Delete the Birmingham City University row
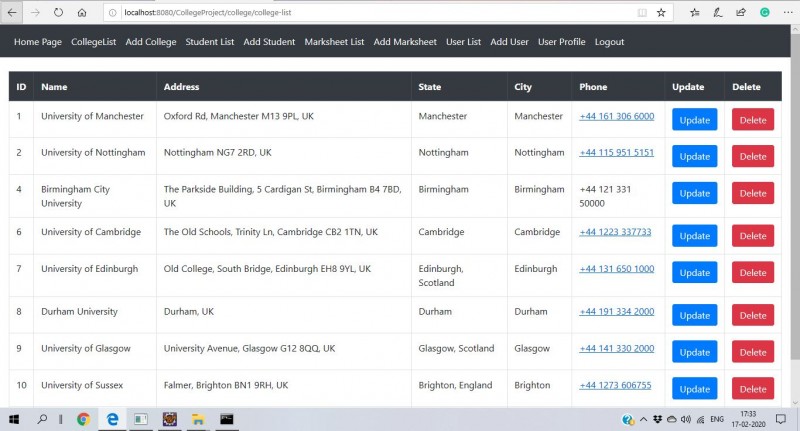The image size is (800, 431). tap(753, 193)
